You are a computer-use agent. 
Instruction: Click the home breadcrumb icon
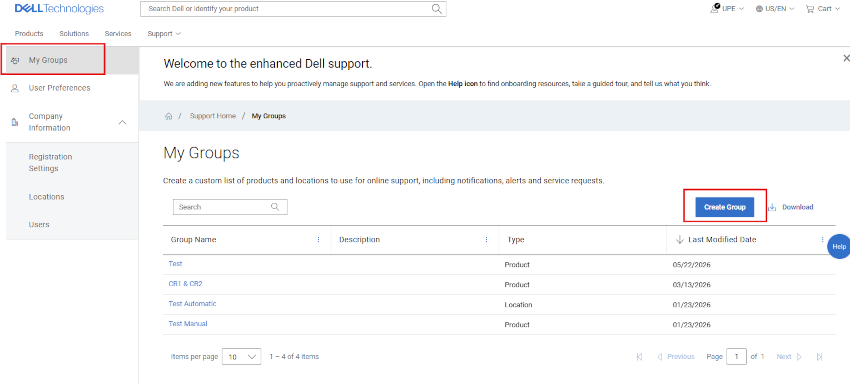coord(169,116)
